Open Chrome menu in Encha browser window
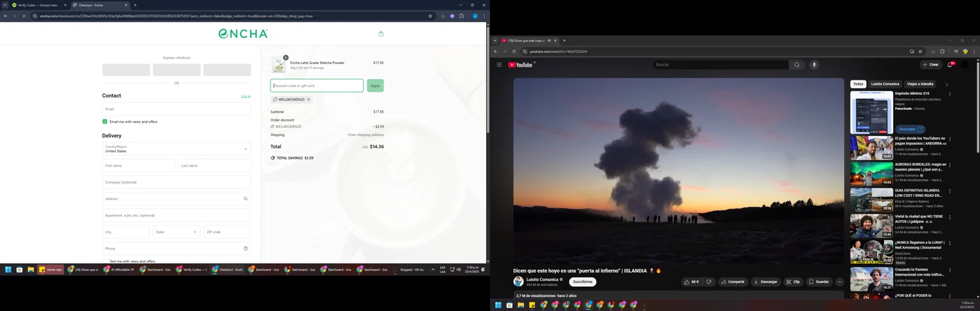The image size is (980, 311). click(484, 16)
